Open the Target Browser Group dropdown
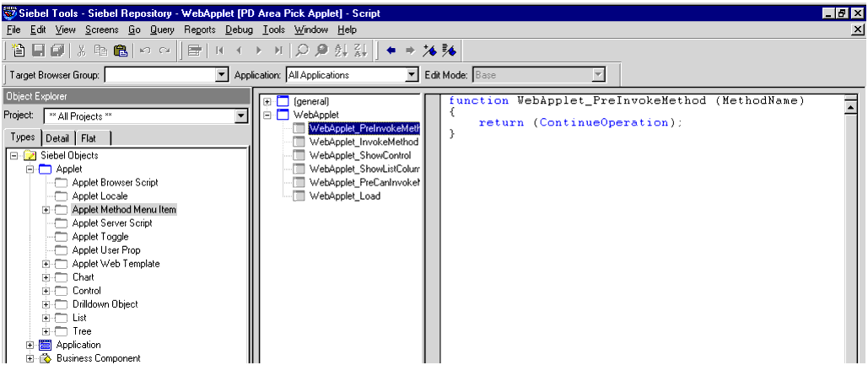This screenshot has width=868, height=365. 222,75
